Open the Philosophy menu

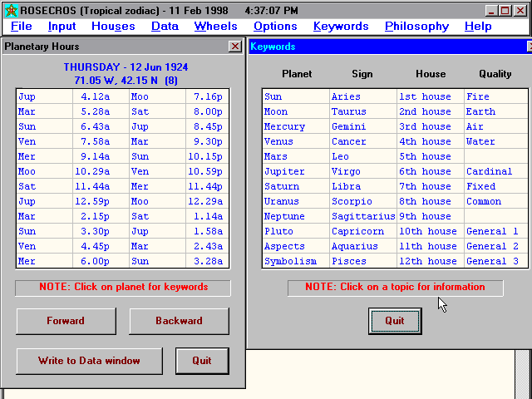pyautogui.click(x=416, y=27)
